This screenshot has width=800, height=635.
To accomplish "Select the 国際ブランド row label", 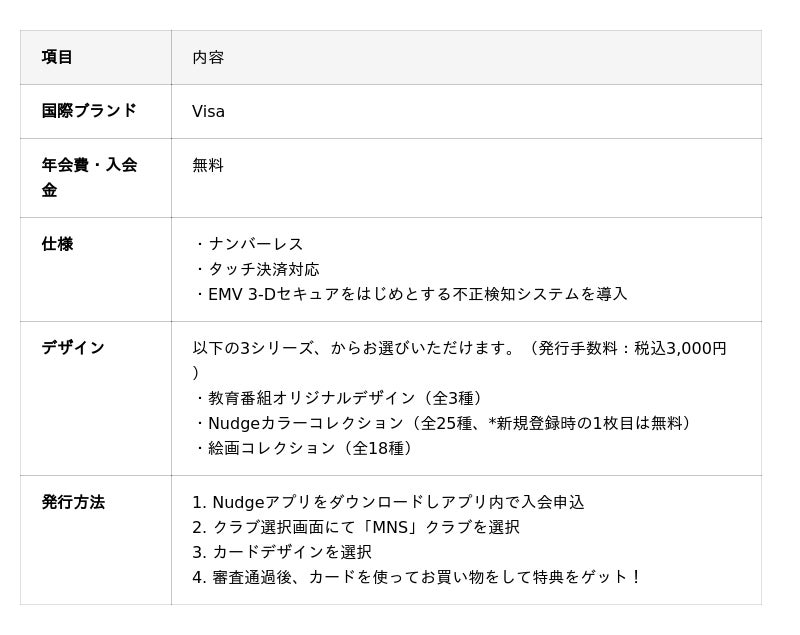I will tap(89, 111).
